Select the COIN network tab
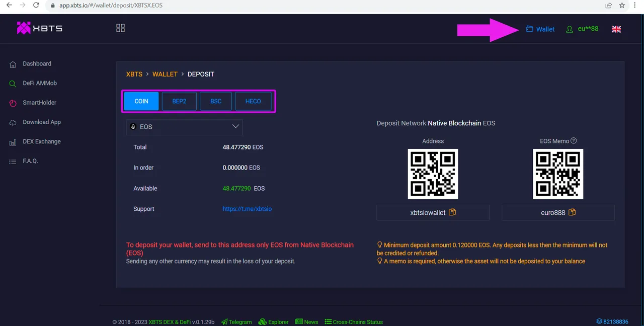The height and width of the screenshot is (326, 644). pyautogui.click(x=141, y=101)
